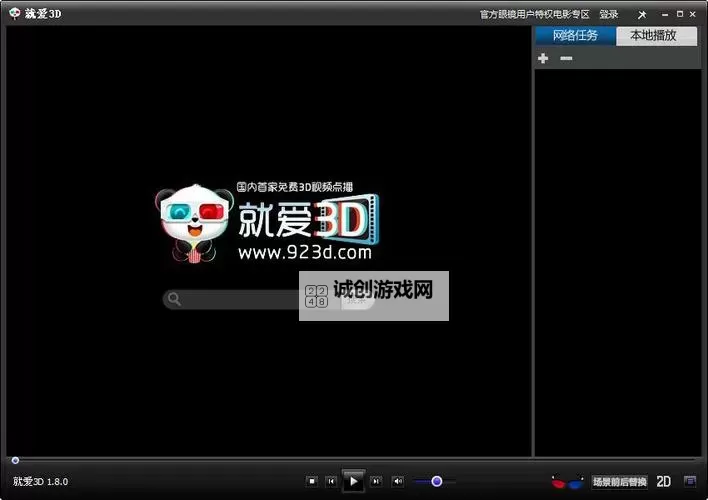Add a task with the plus icon
Image resolution: width=708 pixels, height=500 pixels.
pos(543,58)
